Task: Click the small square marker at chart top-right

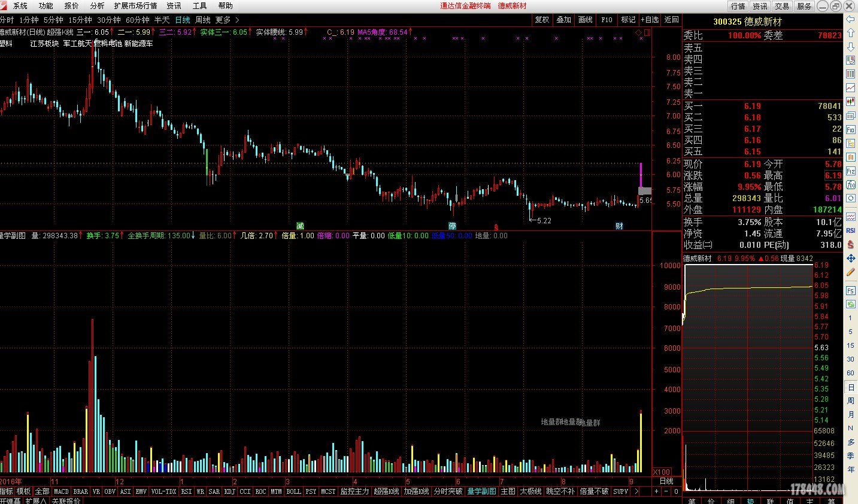Action: tap(647, 32)
